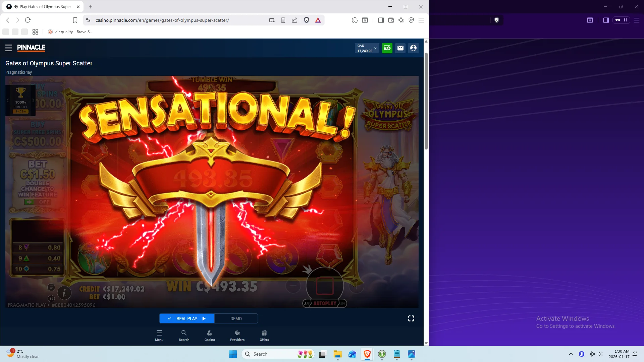Viewport: 644px width, 362px height.
Task: Go to previous tournament widget arrow
Action: (8, 100)
